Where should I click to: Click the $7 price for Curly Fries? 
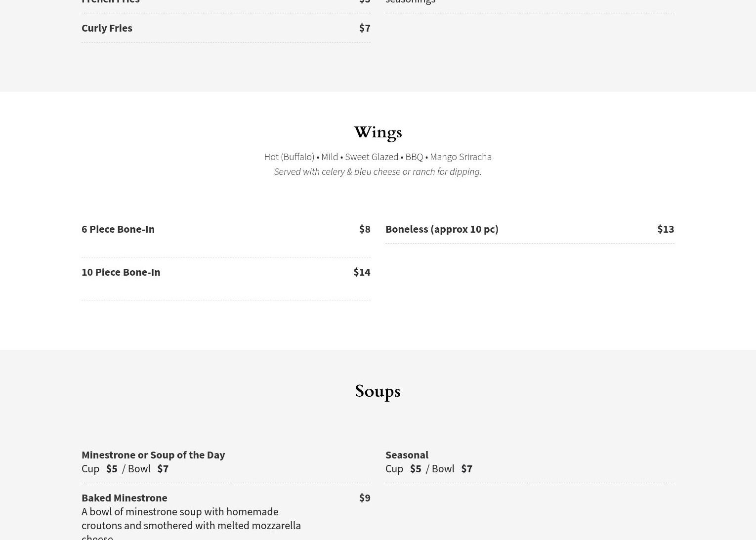365,28
